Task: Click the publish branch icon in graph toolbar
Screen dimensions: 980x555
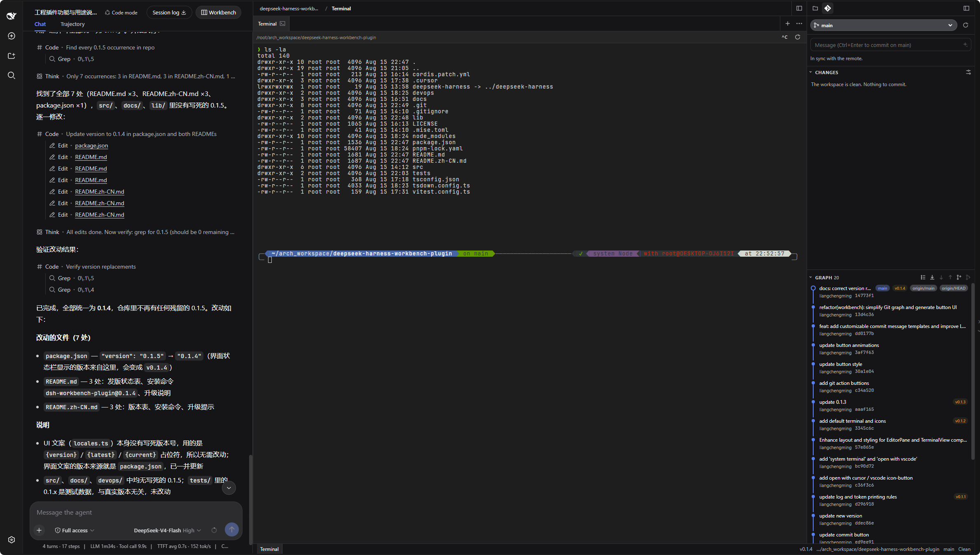Action: (x=968, y=277)
